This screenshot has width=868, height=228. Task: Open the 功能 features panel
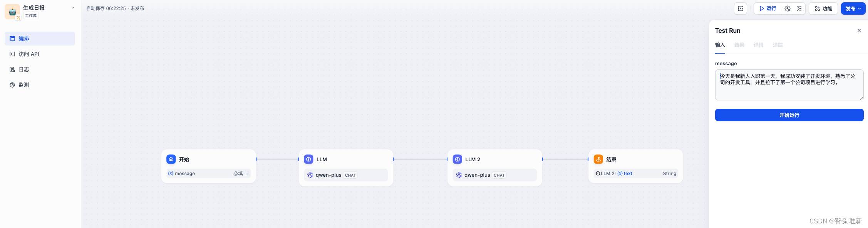point(823,8)
